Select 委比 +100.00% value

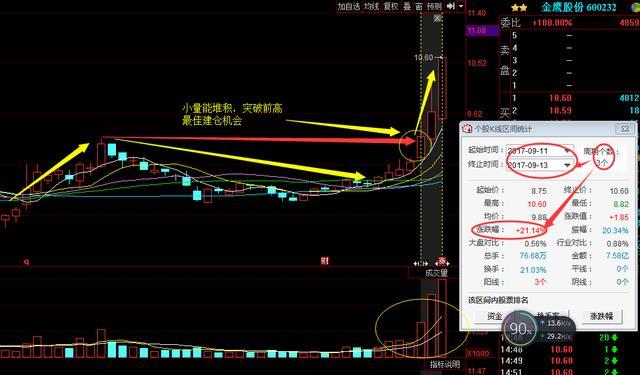coord(552,23)
